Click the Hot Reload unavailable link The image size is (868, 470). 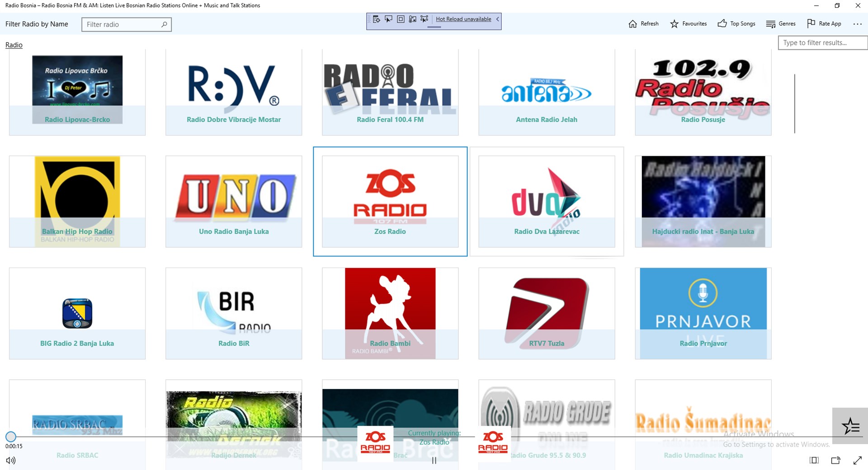pyautogui.click(x=463, y=19)
